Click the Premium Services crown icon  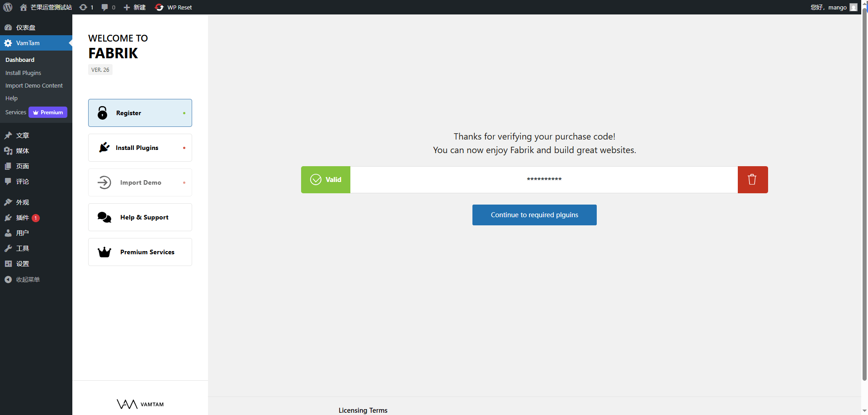[104, 252]
